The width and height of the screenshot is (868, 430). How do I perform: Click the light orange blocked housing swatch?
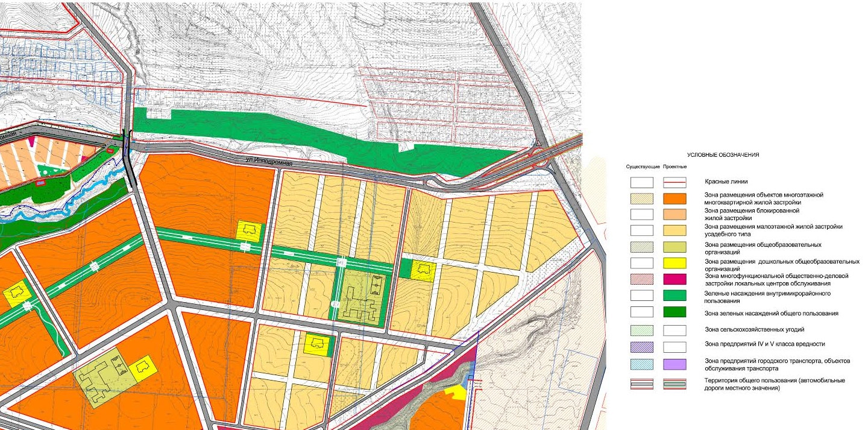[x=675, y=214]
